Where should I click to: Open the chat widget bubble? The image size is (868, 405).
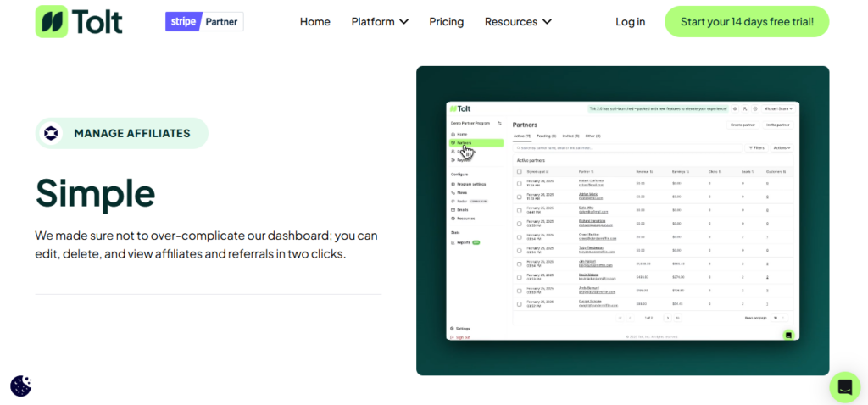pos(845,387)
